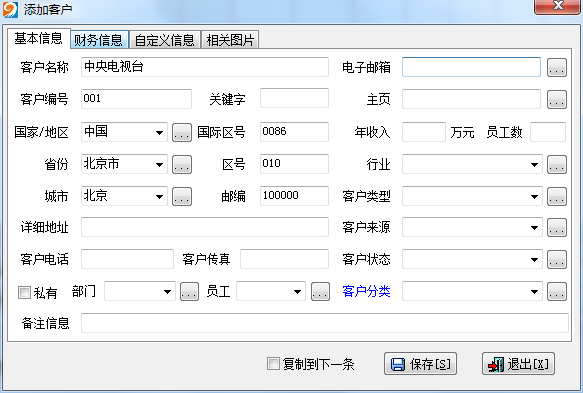
Task: Click the 退出[X] button
Action: click(x=518, y=364)
